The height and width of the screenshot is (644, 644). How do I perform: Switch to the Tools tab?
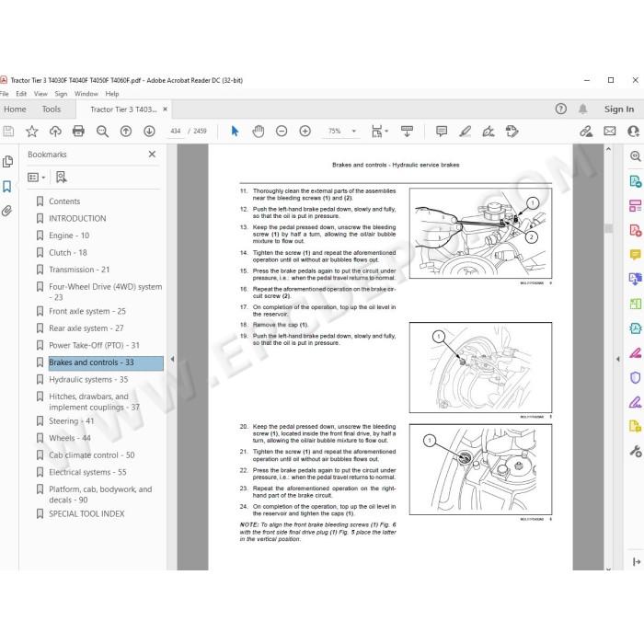coord(52,109)
